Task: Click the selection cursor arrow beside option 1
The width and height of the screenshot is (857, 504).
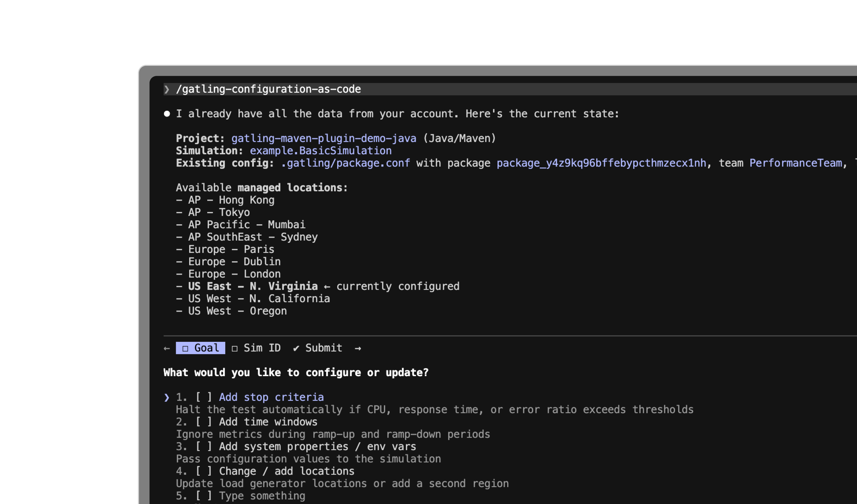Action: pyautogui.click(x=167, y=397)
